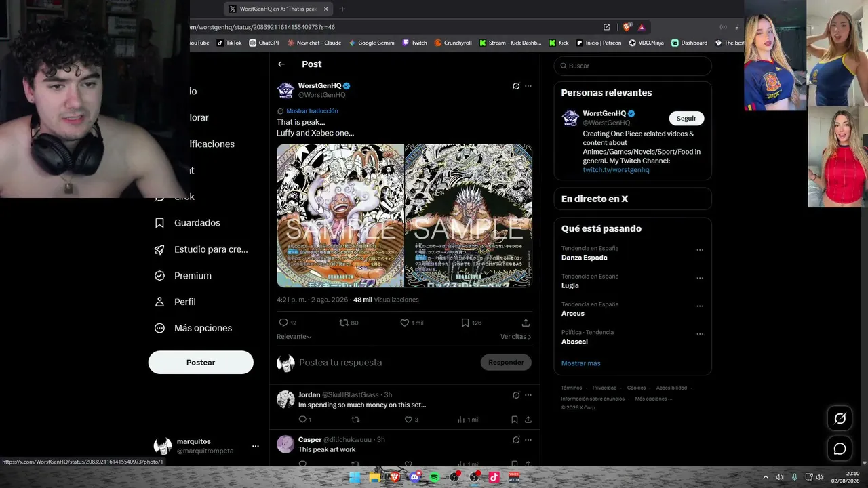
Task: Open WorstGenHQ profile name in post
Action: (319, 86)
